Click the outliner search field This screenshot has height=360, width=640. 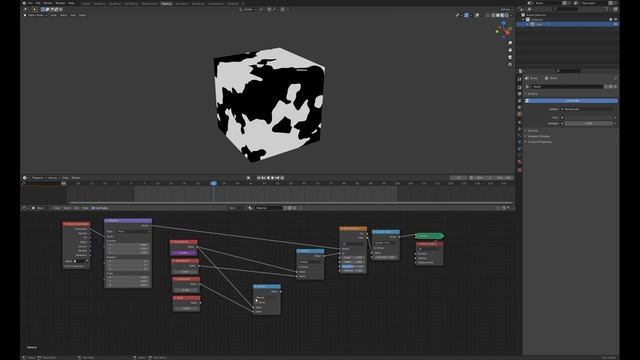click(564, 9)
